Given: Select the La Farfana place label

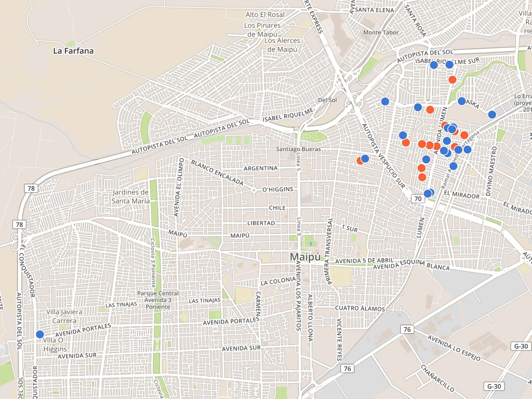Looking at the screenshot, I should [73, 51].
